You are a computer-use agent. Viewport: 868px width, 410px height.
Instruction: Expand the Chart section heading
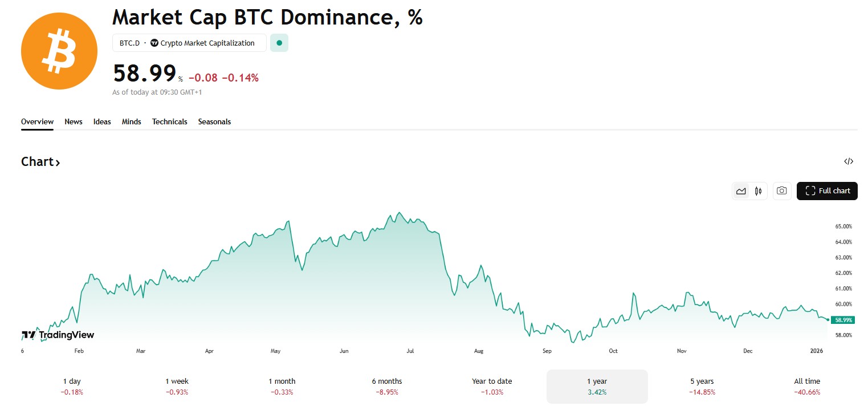point(40,162)
